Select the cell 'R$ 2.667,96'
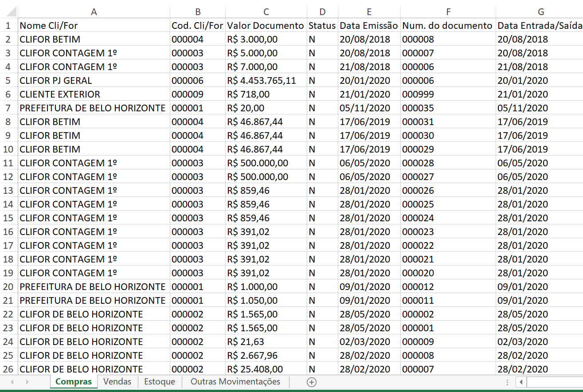 266,356
